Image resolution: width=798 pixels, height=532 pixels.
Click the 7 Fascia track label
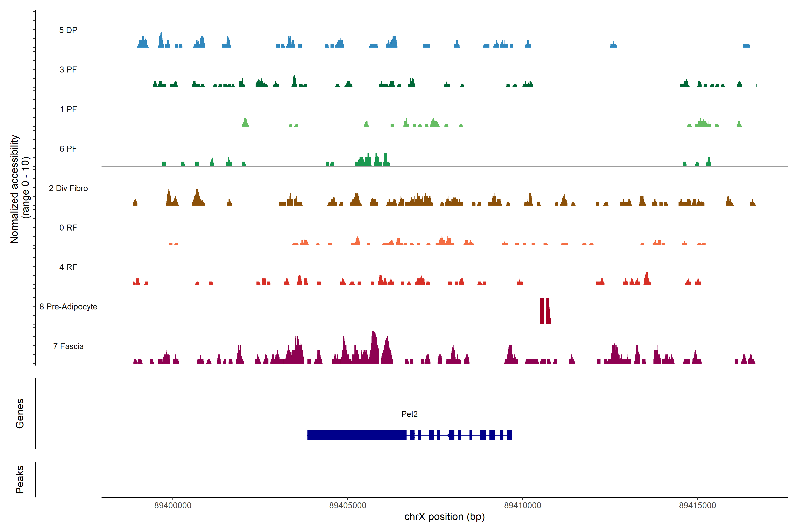68,346
